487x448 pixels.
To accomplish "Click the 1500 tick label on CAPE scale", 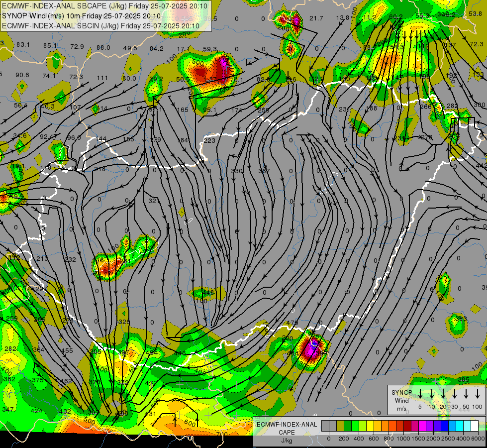I will coord(418,439).
